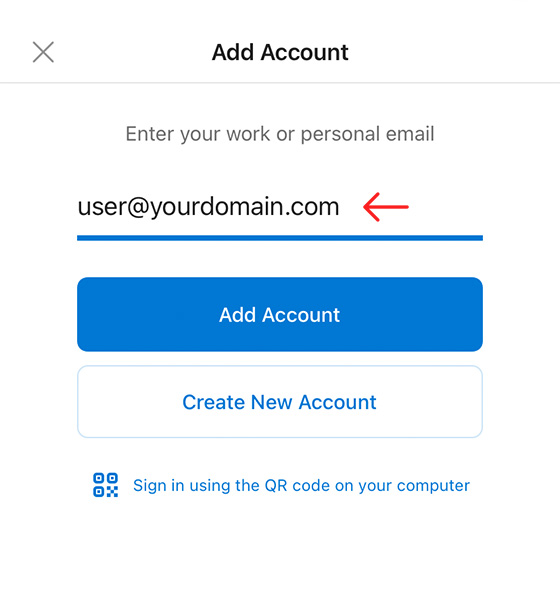Viewport: 560px width, 593px height.
Task: Click the divider line under the header
Action: (280, 82)
